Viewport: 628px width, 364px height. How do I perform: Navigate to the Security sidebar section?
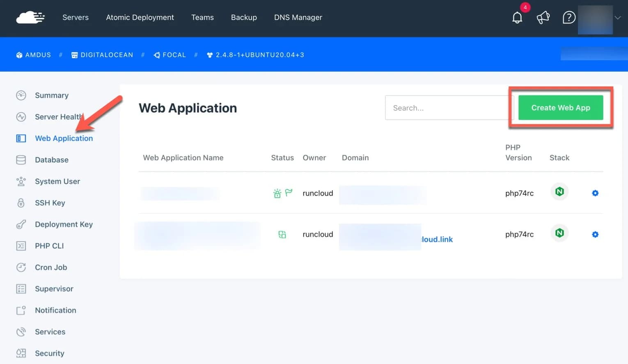(x=49, y=353)
